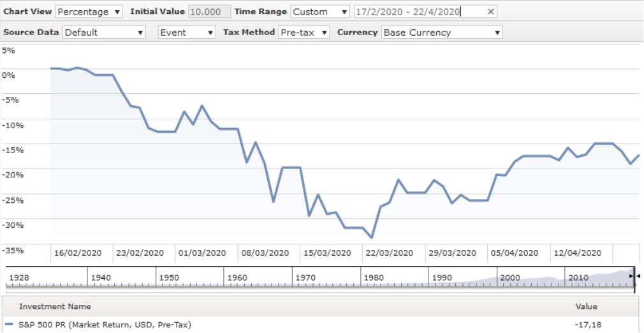This screenshot has width=644, height=333.
Task: Click the -17,18 value in the legend
Action: coord(587,325)
